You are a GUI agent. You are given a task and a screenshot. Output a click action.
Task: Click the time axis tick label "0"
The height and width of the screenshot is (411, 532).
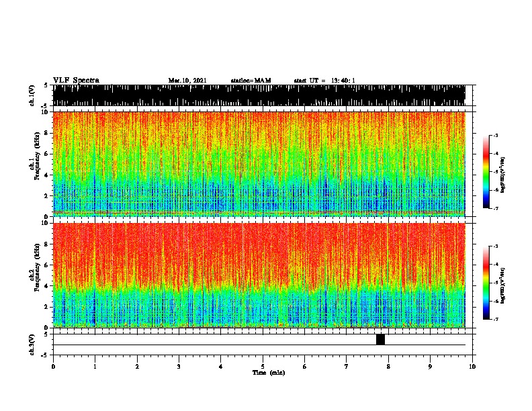53,367
